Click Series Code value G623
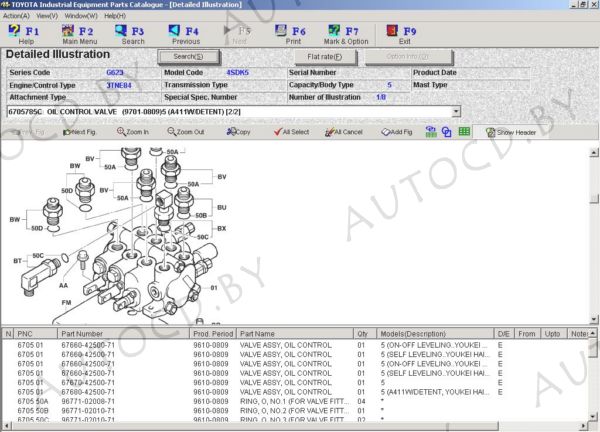The height and width of the screenshot is (432, 600). 115,72
